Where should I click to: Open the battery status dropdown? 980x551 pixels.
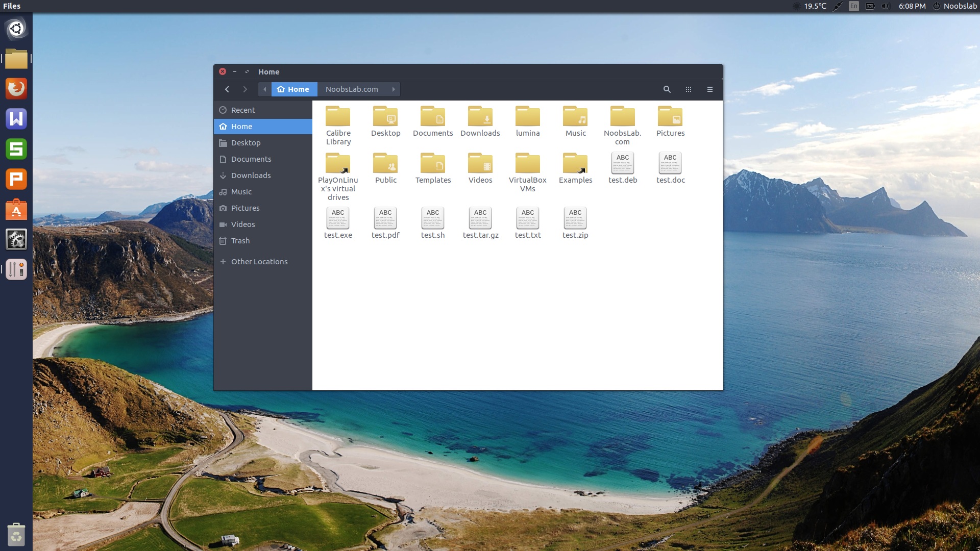pyautogui.click(x=870, y=6)
